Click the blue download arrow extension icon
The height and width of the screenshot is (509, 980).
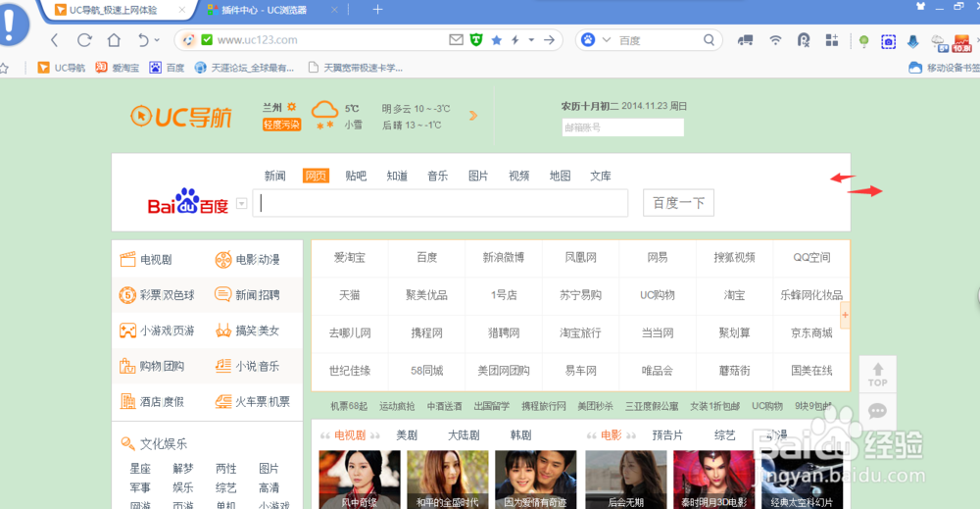tap(913, 41)
